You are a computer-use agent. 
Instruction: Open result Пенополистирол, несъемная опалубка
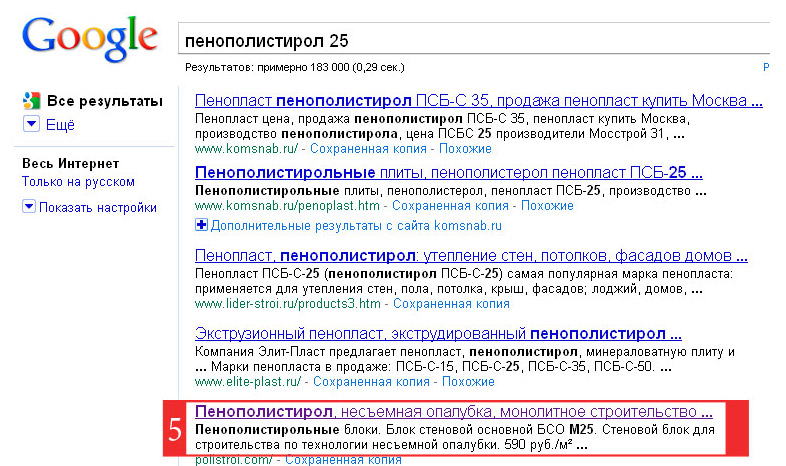(454, 412)
